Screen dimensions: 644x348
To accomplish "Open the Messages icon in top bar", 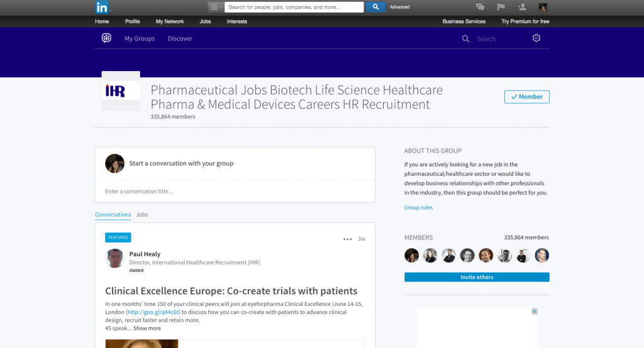I will (480, 6).
